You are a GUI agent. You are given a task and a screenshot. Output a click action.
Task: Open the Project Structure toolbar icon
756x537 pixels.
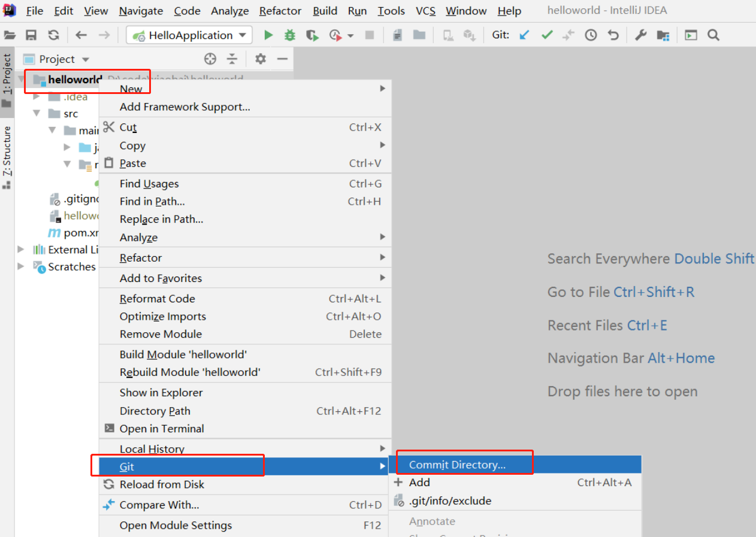[663, 35]
